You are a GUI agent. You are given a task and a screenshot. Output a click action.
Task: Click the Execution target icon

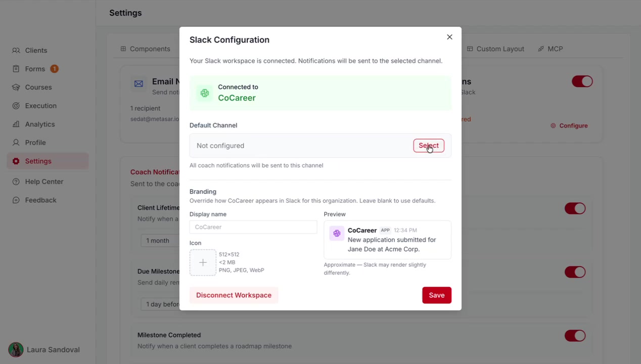16,106
